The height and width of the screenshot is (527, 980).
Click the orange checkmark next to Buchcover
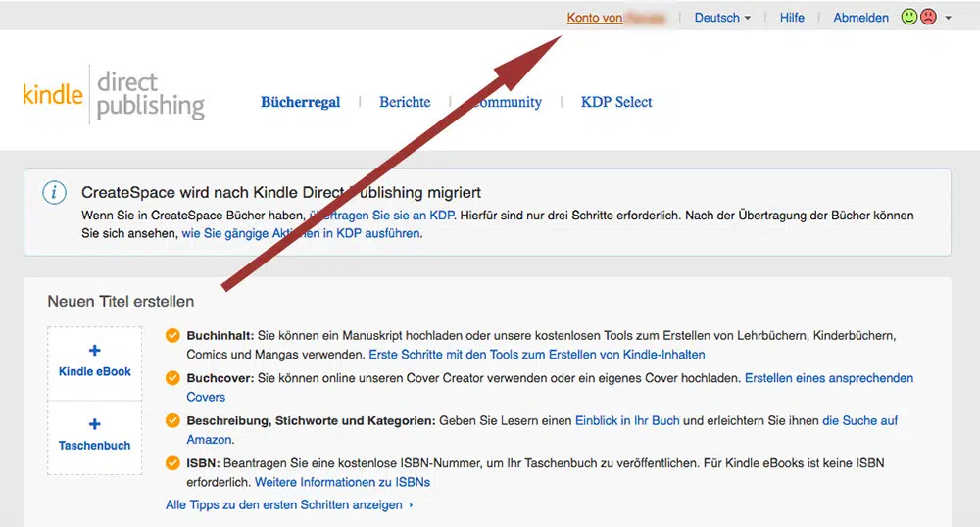click(172, 378)
